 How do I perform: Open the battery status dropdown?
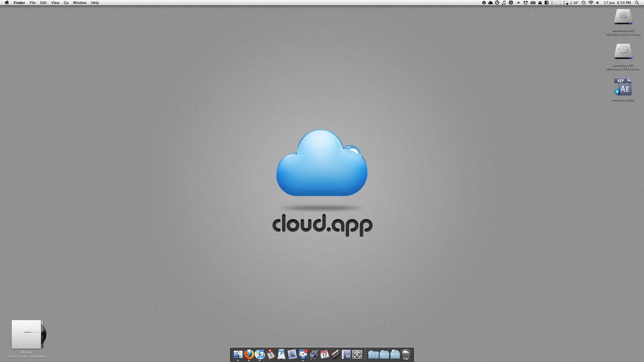[557, 3]
